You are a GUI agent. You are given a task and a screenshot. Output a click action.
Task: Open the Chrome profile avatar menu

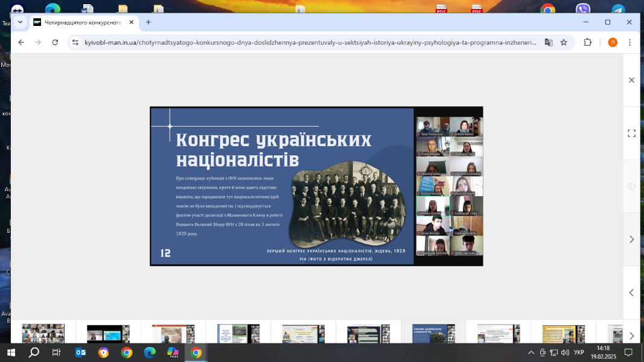pyautogui.click(x=613, y=42)
